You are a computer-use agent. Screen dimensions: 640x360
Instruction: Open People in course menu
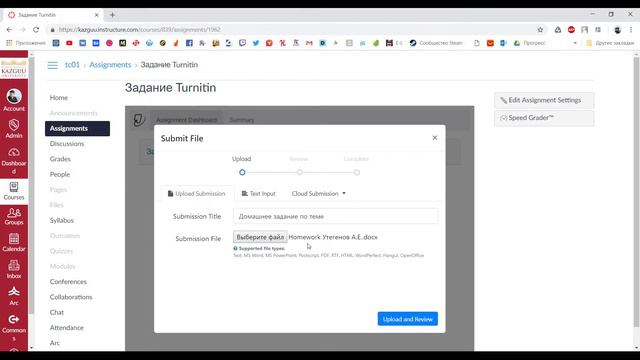pyautogui.click(x=60, y=174)
